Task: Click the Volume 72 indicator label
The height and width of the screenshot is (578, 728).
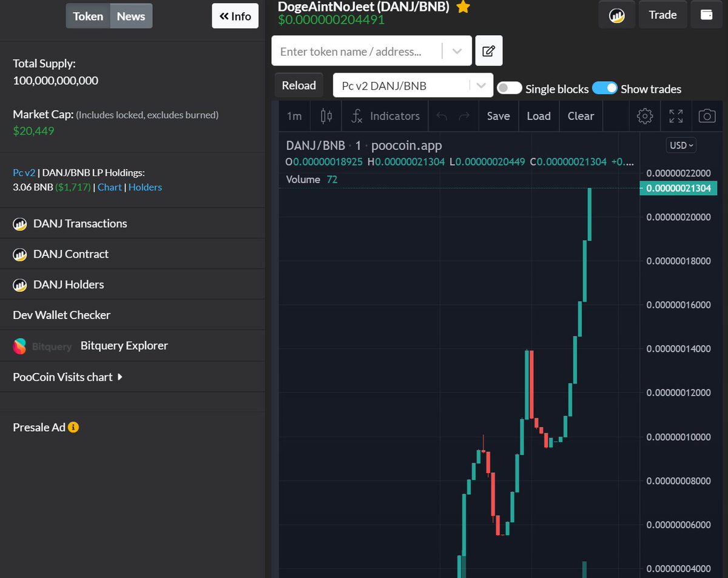Action: [x=311, y=180]
